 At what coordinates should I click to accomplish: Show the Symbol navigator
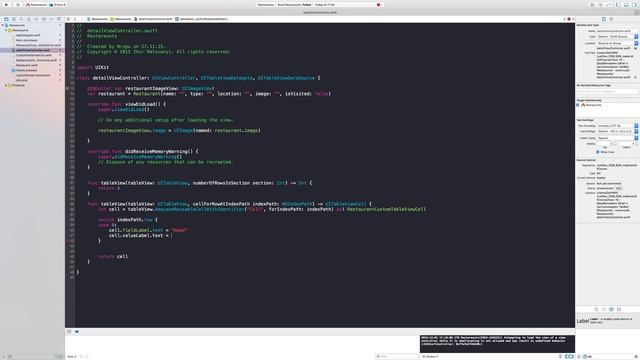click(x=13, y=19)
